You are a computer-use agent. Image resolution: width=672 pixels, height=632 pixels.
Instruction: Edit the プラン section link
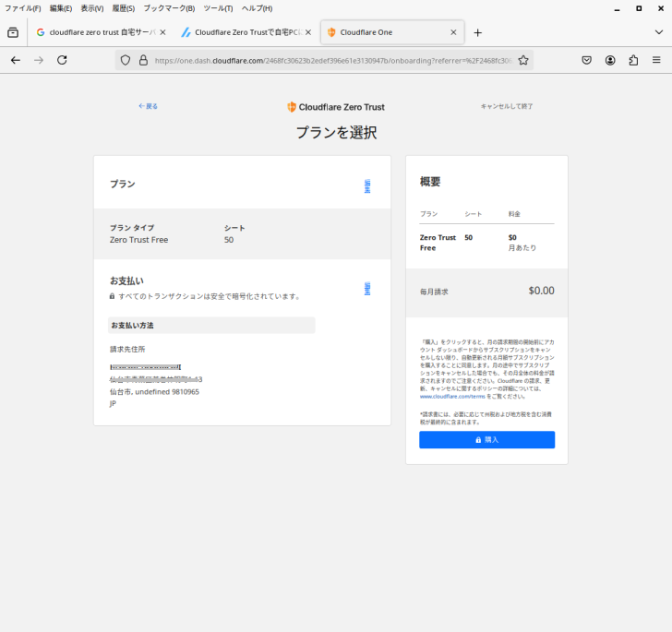(x=367, y=186)
